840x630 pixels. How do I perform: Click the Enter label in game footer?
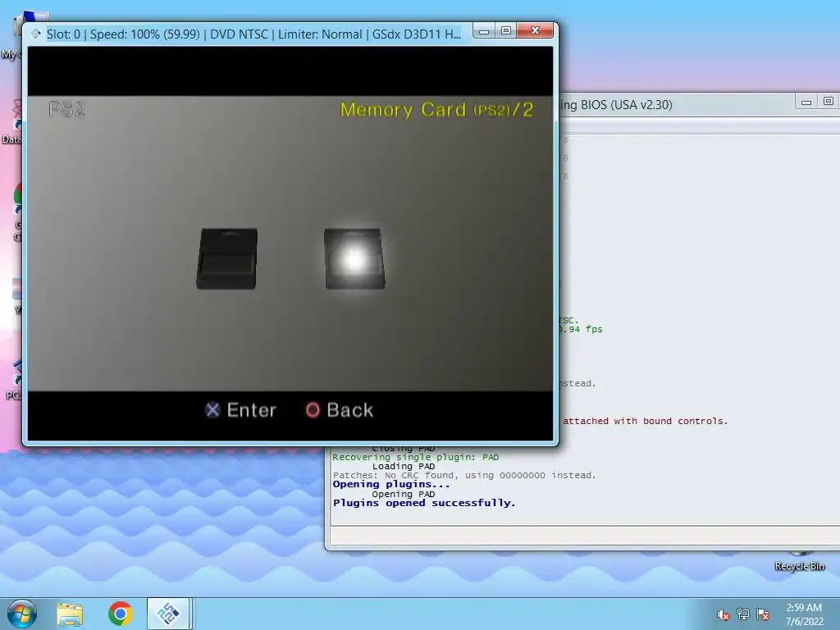251,410
